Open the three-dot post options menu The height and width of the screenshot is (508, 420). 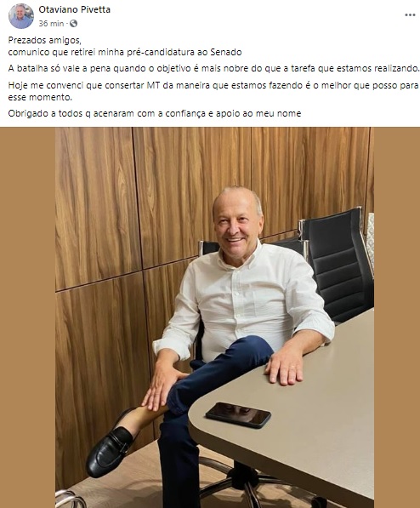point(410,15)
